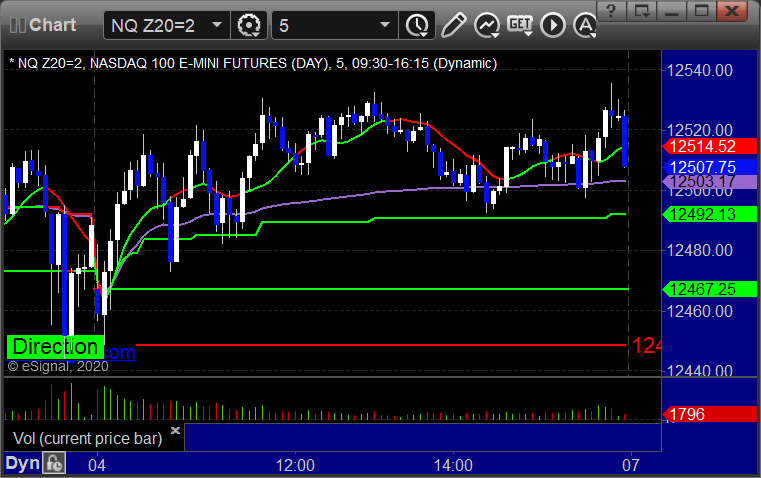
Task: Select the Vol (current price bar) label
Action: coord(87,438)
